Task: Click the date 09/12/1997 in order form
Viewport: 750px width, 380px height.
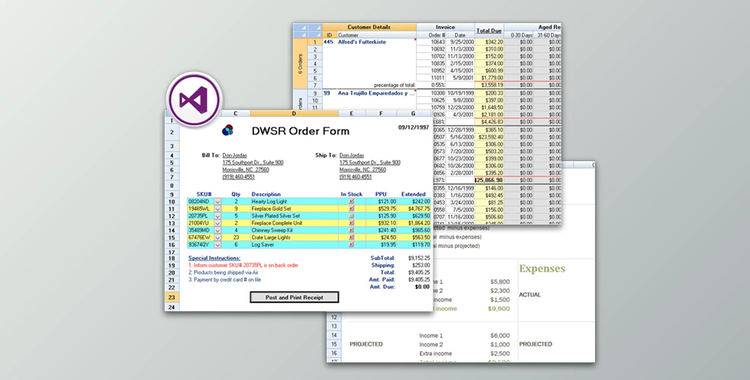Action: pos(414,127)
